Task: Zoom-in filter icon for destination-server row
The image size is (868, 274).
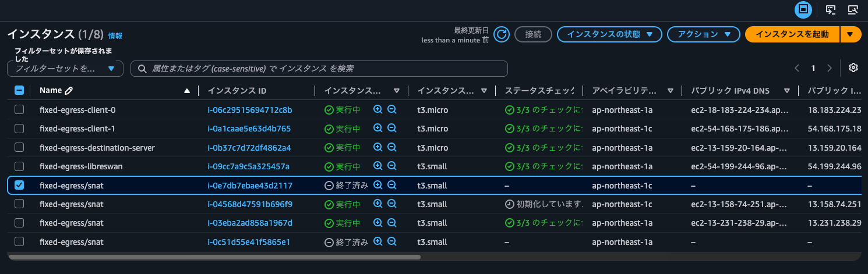Action: pyautogui.click(x=377, y=147)
